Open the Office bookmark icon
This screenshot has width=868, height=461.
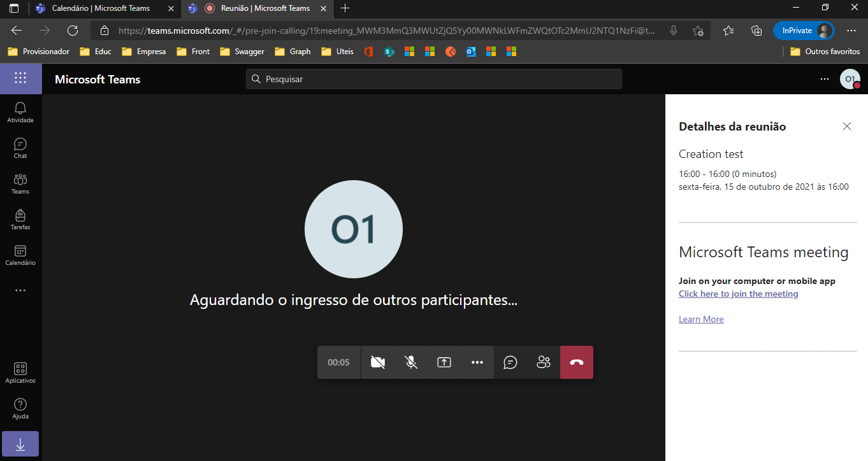[368, 52]
